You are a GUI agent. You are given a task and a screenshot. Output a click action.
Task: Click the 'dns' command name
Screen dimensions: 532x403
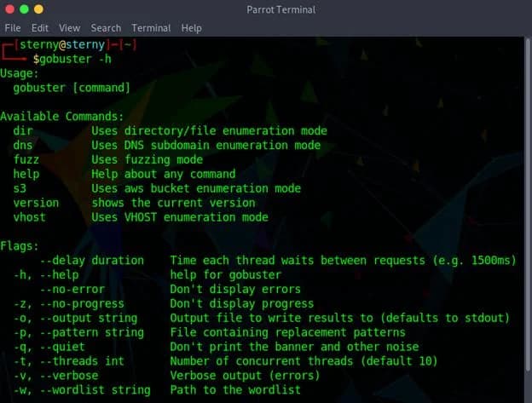23,146
